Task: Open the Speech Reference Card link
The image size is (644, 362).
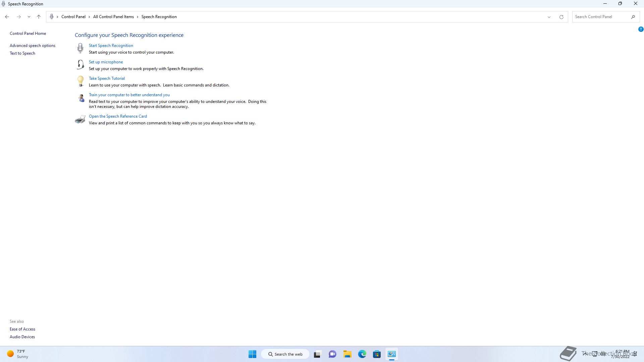Action: tap(118, 116)
